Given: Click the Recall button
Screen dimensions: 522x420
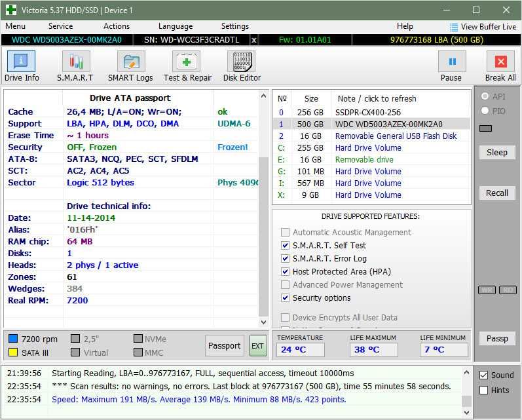Looking at the screenshot, I should click(x=497, y=193).
